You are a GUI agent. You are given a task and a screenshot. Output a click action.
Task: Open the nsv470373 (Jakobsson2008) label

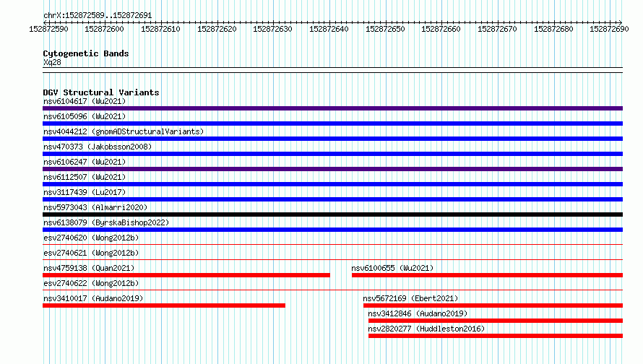pos(98,147)
